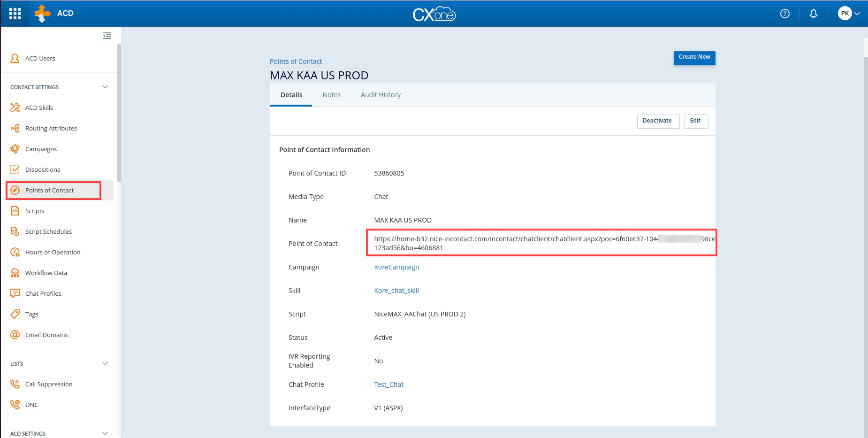
Task: Expand the user menu chevron beside PK
Action: click(x=857, y=14)
